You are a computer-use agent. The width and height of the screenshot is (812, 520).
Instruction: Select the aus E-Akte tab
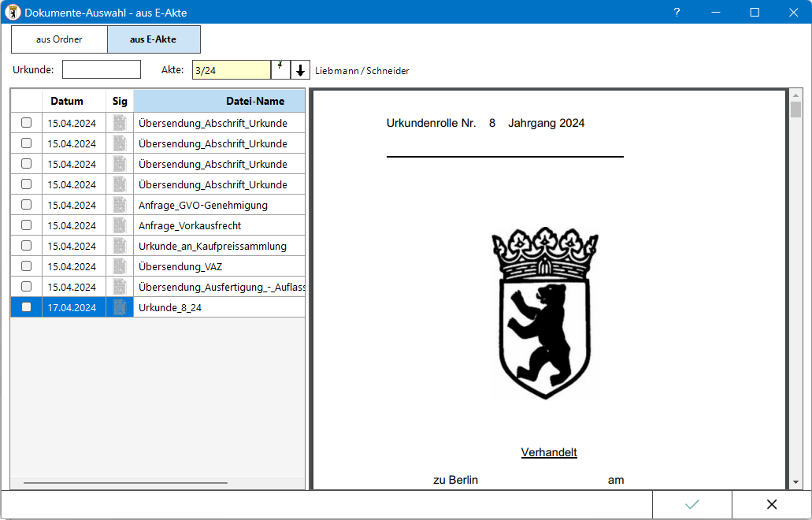(154, 39)
